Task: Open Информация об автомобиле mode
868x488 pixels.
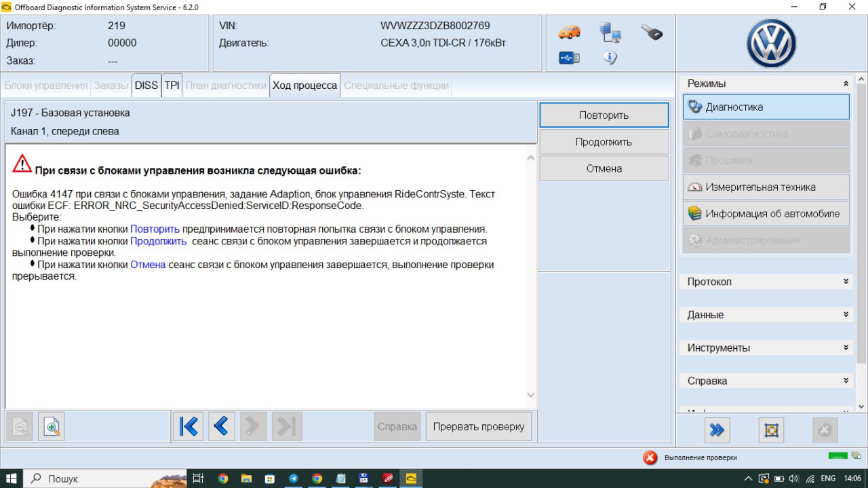Action: [x=766, y=213]
